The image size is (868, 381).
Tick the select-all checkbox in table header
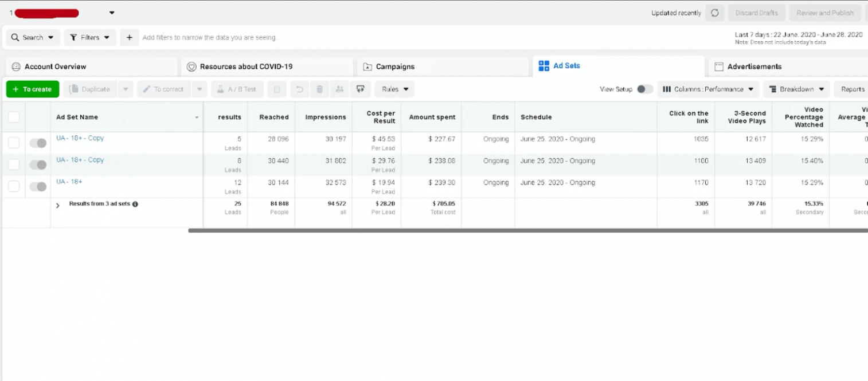tap(14, 117)
